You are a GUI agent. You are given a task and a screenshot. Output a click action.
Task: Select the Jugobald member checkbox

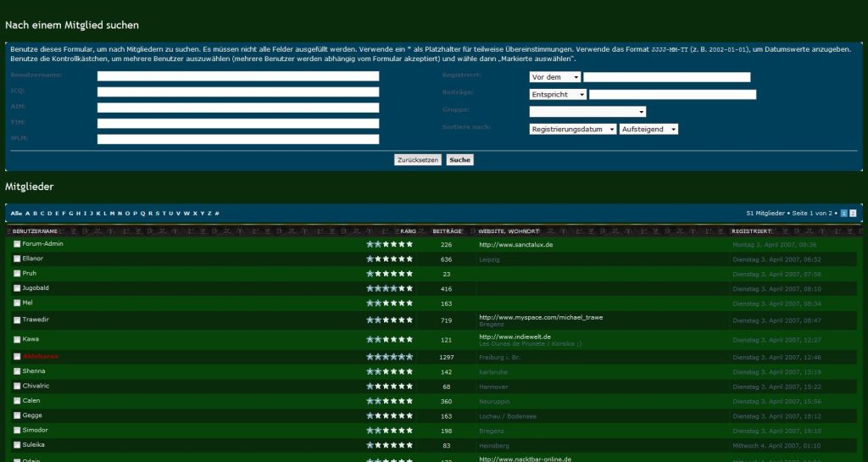[17, 288]
